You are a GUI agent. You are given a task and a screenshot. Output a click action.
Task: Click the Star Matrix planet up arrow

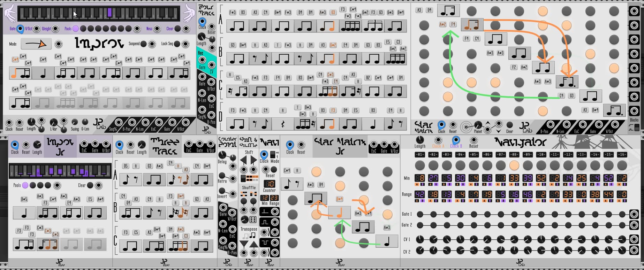click(488, 123)
